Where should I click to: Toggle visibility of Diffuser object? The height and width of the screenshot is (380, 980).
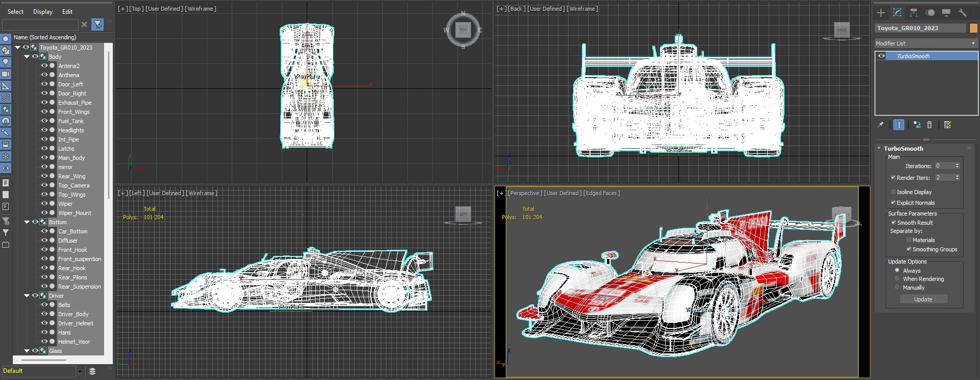44,241
